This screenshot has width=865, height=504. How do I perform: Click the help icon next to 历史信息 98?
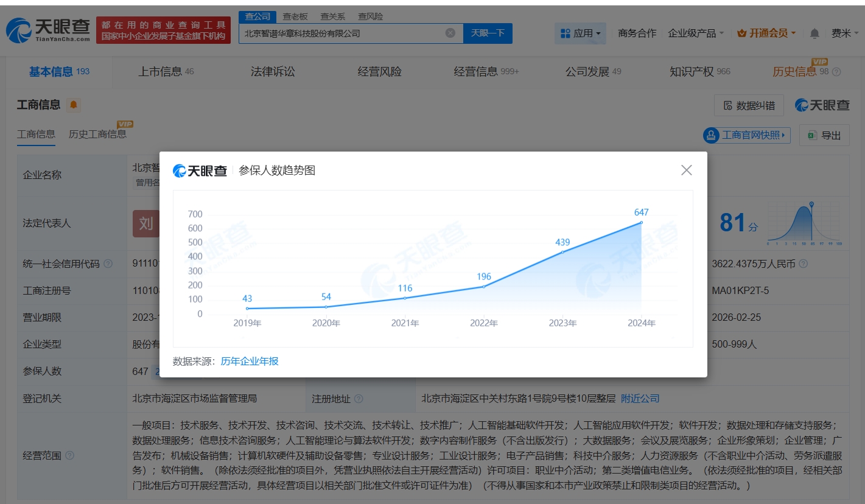(836, 72)
